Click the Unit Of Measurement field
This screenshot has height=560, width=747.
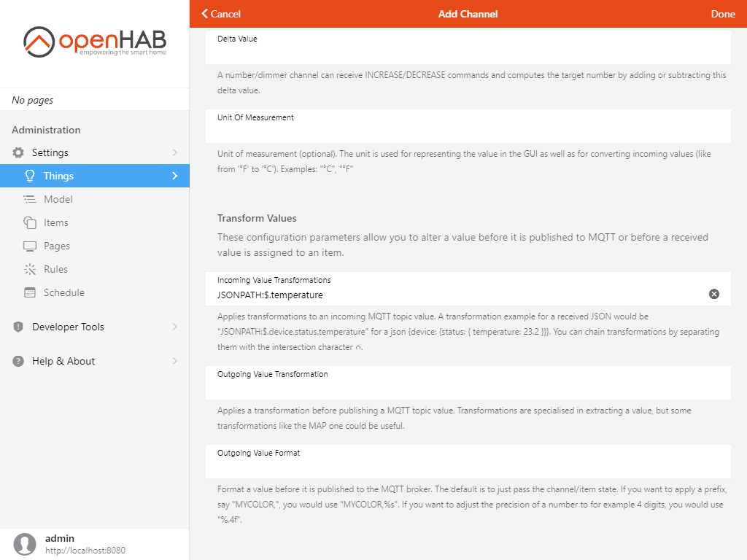pyautogui.click(x=467, y=132)
